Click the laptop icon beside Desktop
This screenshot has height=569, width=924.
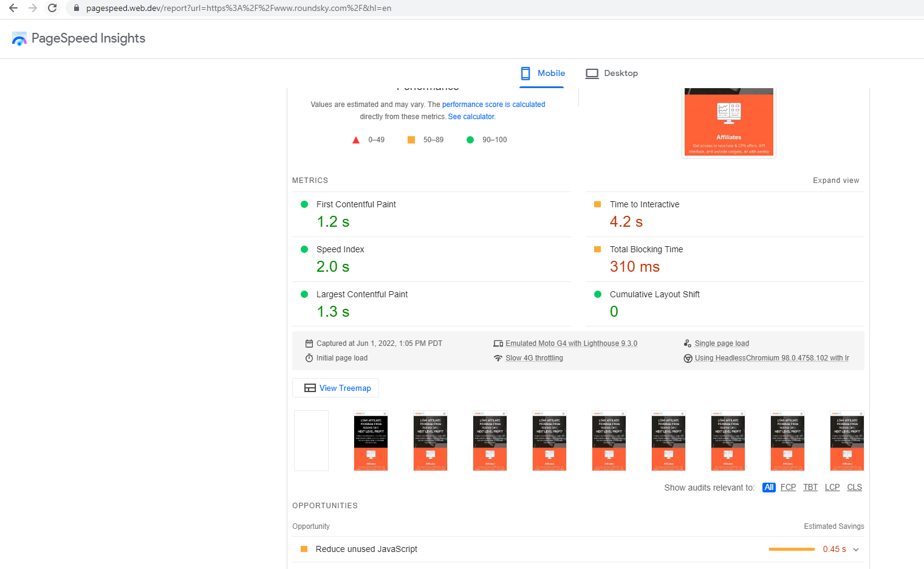point(592,74)
